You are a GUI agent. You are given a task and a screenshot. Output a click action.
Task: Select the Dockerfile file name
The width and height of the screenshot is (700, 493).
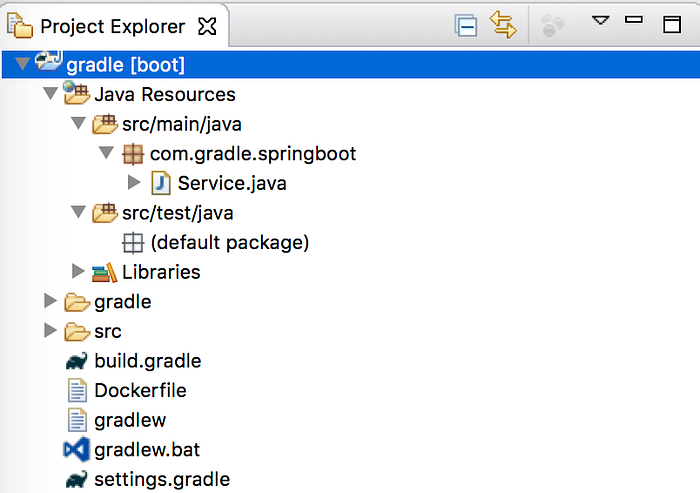(141, 391)
